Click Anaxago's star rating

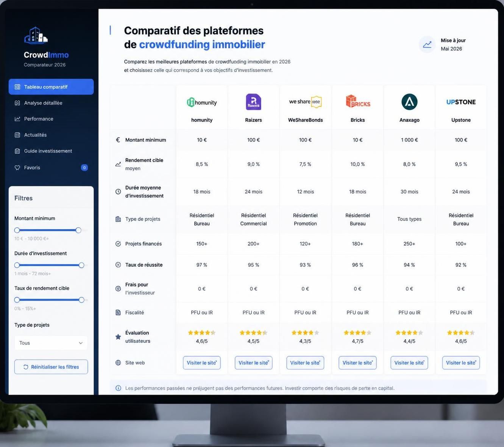[409, 333]
